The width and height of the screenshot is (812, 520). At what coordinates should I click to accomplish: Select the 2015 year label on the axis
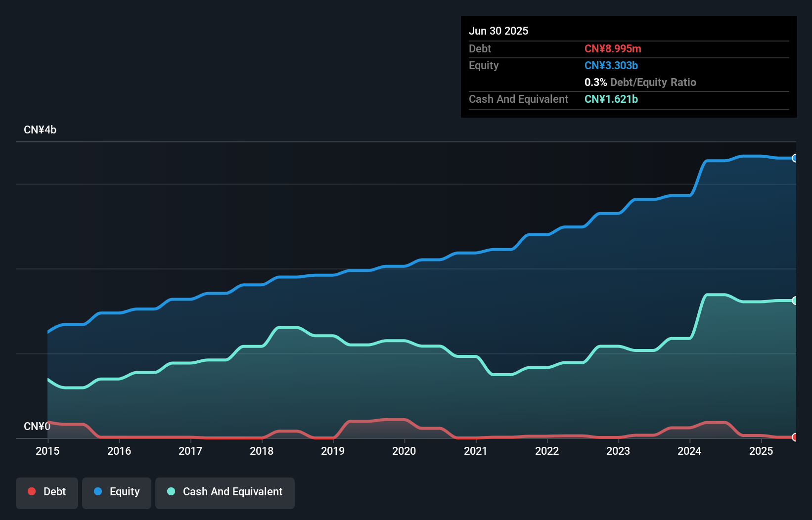[x=47, y=451]
